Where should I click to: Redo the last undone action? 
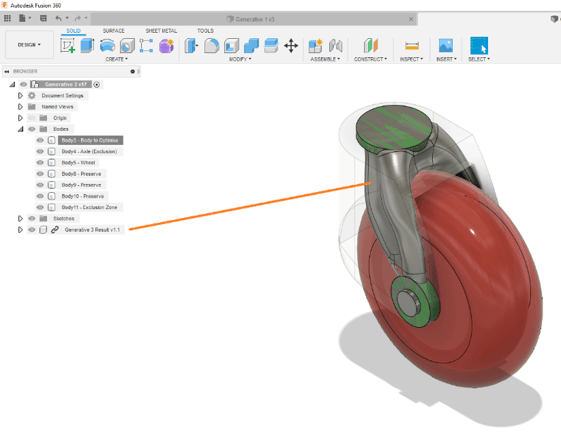click(x=77, y=18)
